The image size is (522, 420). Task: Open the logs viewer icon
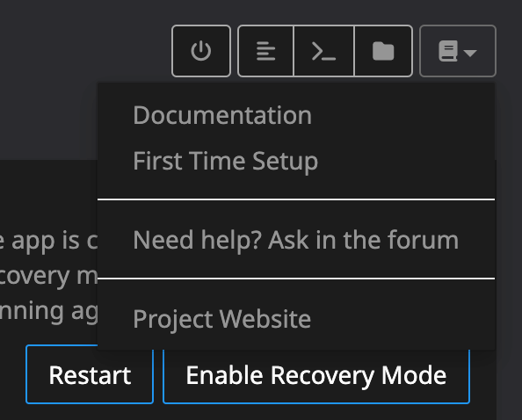coord(265,51)
